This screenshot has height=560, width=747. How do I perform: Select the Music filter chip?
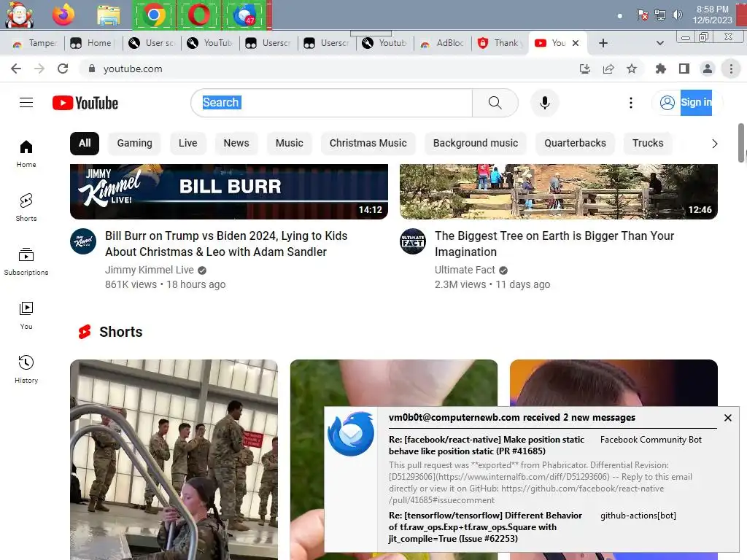click(289, 144)
